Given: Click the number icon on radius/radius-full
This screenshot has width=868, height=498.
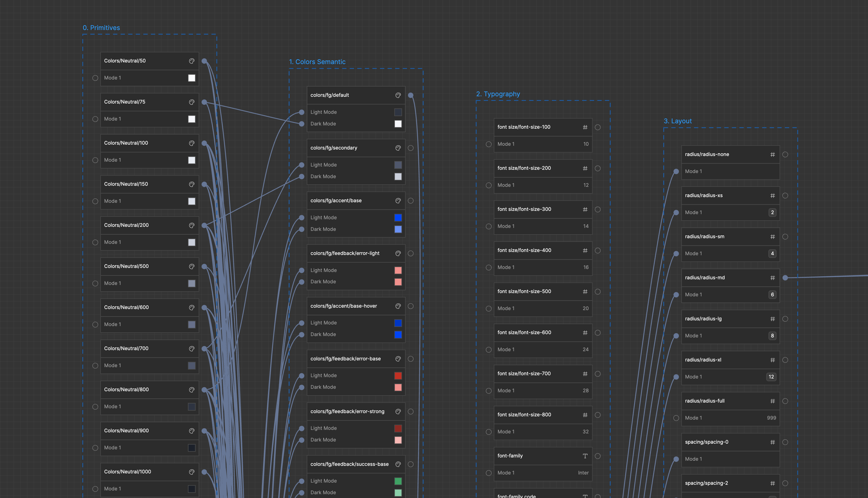Looking at the screenshot, I should coord(773,401).
